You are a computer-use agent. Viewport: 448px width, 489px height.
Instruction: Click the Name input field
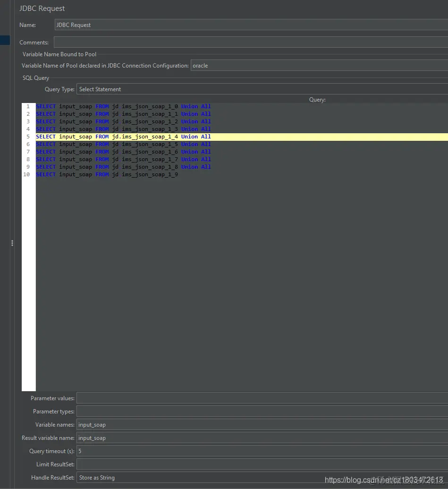251,25
